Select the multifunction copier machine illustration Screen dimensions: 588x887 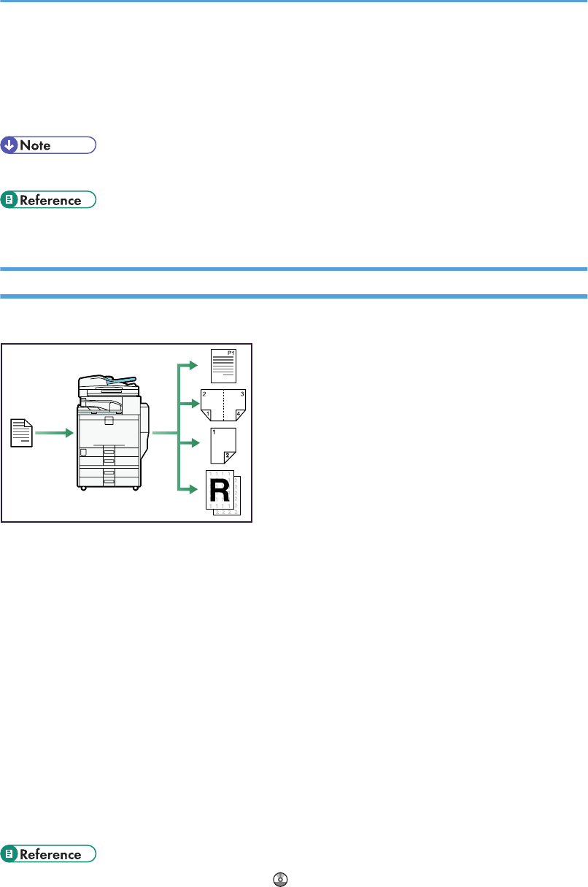[x=112, y=432]
